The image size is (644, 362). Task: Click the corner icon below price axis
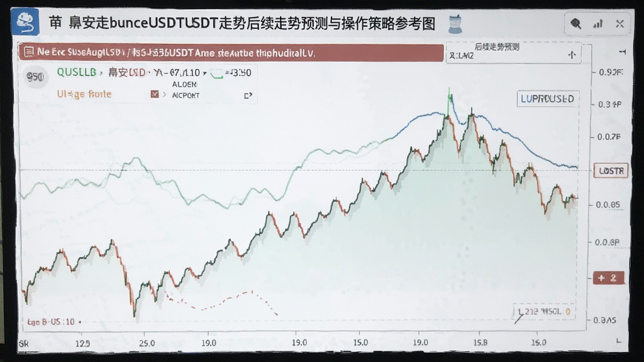click(x=619, y=340)
